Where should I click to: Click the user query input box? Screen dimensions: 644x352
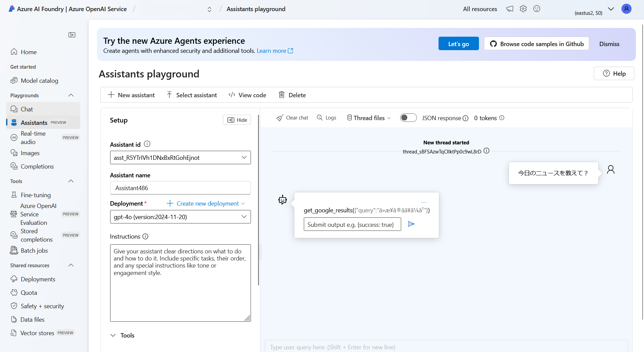[446, 347]
